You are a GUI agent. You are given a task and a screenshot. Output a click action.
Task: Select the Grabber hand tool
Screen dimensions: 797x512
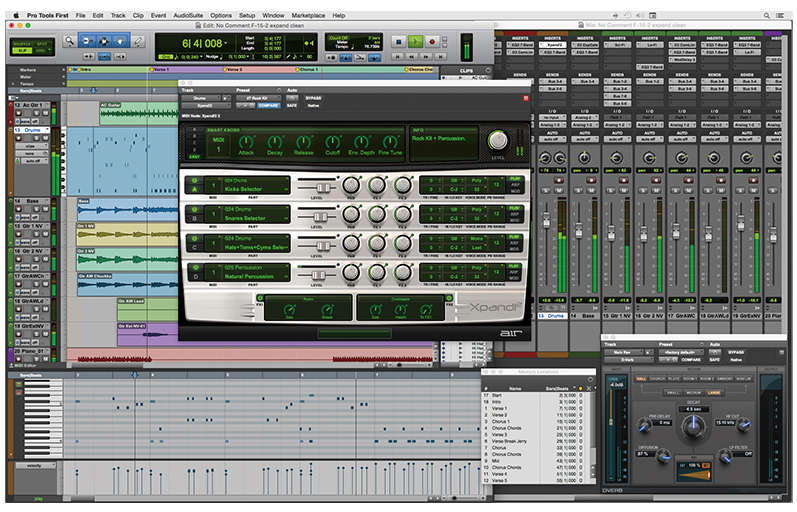click(120, 41)
